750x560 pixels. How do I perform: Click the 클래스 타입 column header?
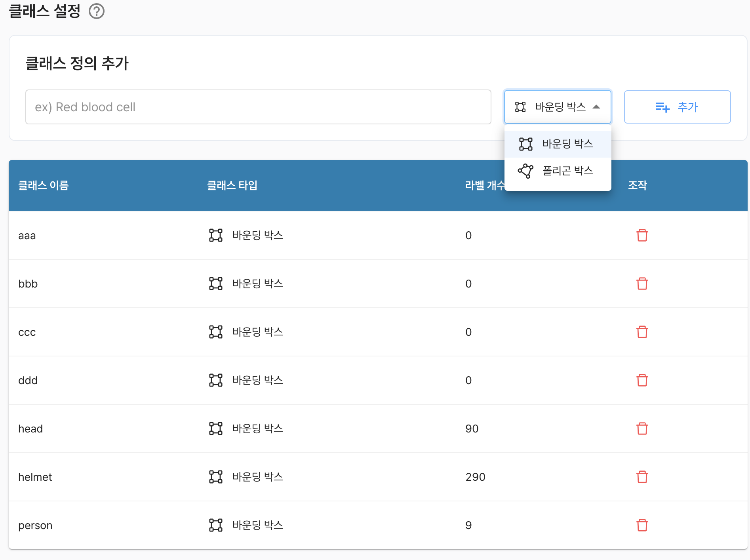[232, 185]
